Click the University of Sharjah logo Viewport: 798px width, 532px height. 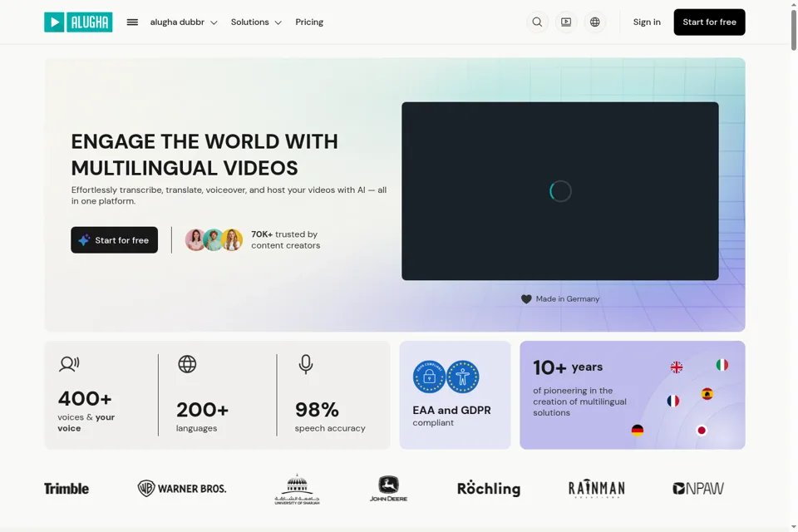coord(298,489)
